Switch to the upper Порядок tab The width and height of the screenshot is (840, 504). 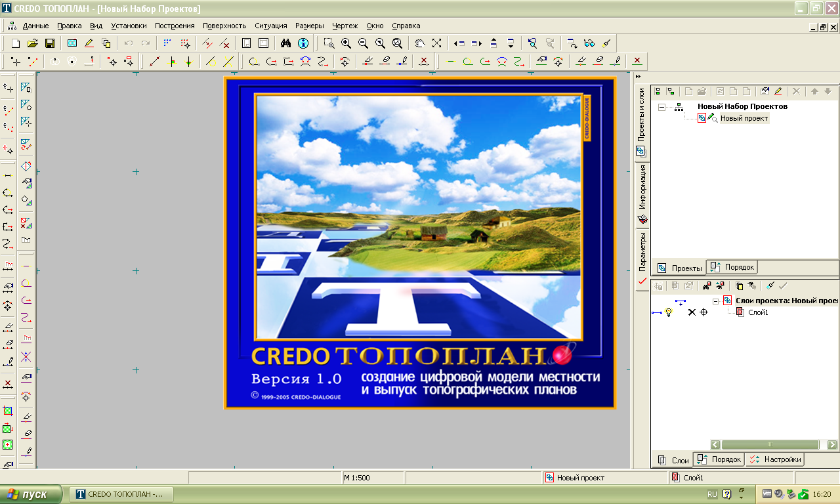point(732,267)
